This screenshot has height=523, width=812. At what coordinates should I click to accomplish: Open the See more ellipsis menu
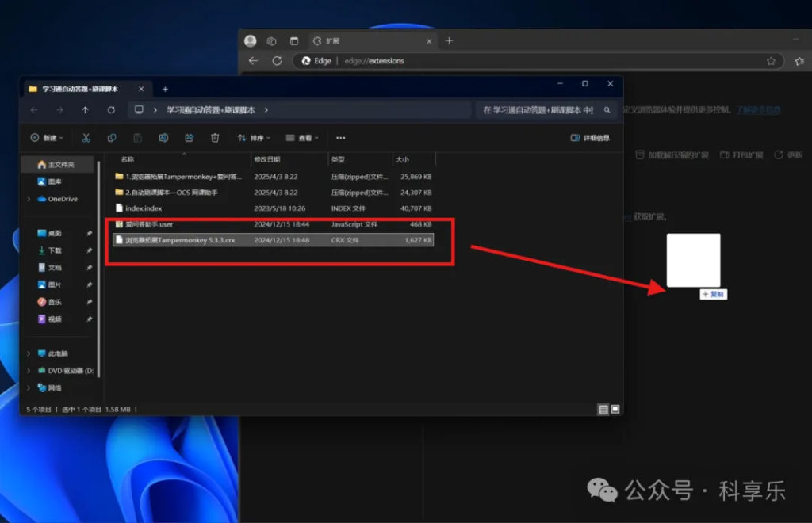(340, 138)
